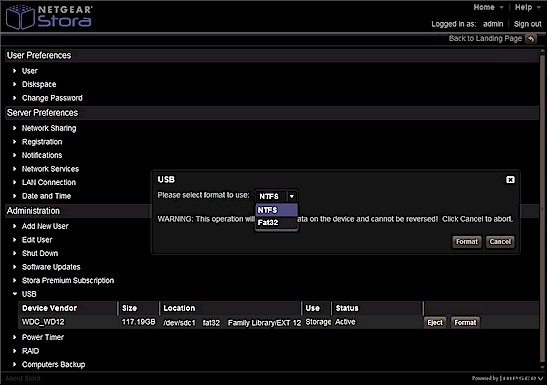Collapse the USB section arrow
This screenshot has height=387, width=550.
15,295
